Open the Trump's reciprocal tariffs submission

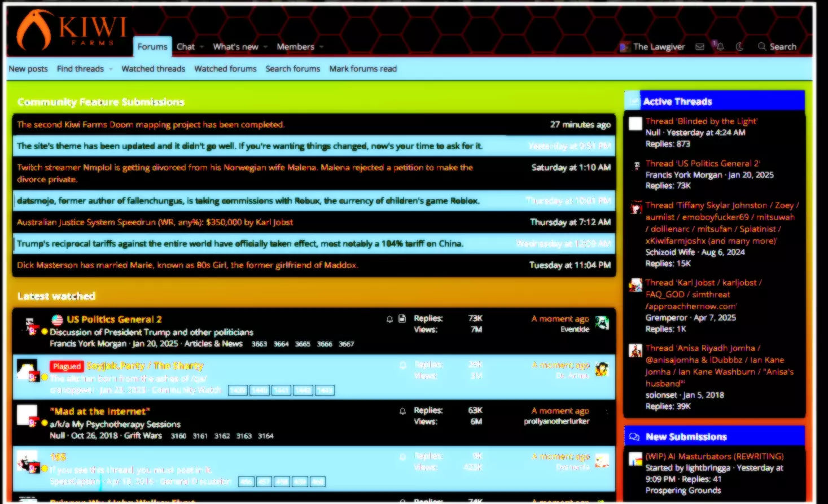(x=240, y=244)
